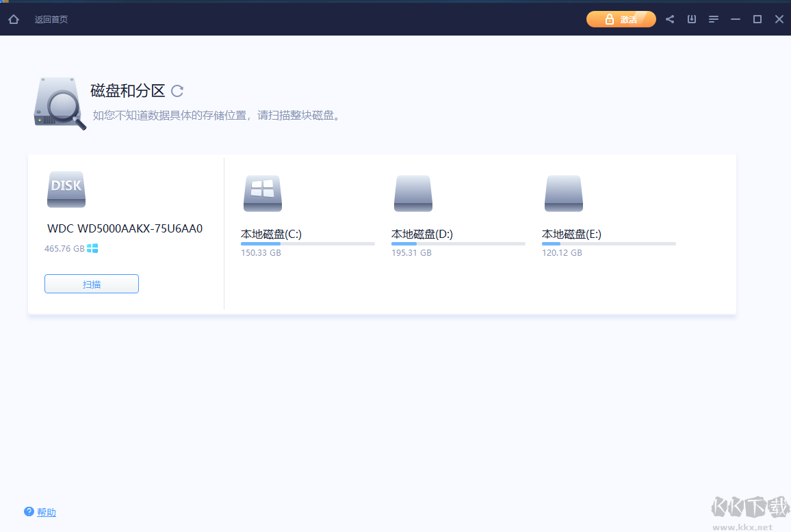Click the orange 激活 activation button

[x=621, y=19]
